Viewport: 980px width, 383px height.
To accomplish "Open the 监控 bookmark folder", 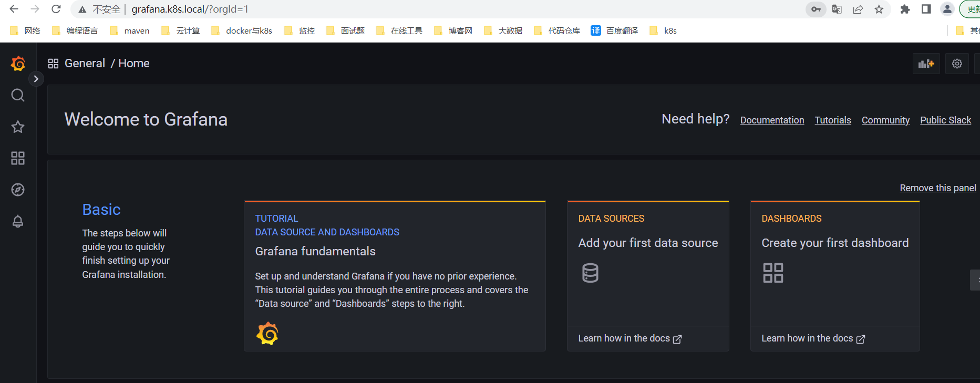I will 300,30.
